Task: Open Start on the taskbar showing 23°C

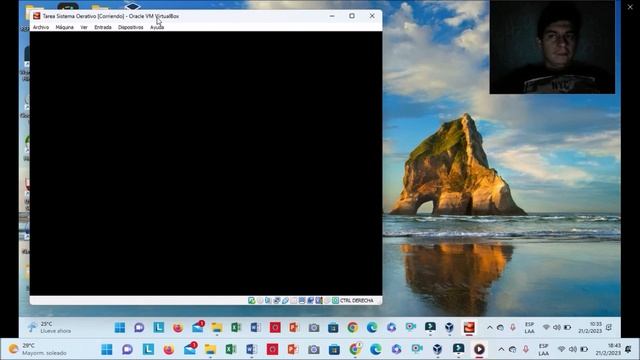Action: point(120,327)
